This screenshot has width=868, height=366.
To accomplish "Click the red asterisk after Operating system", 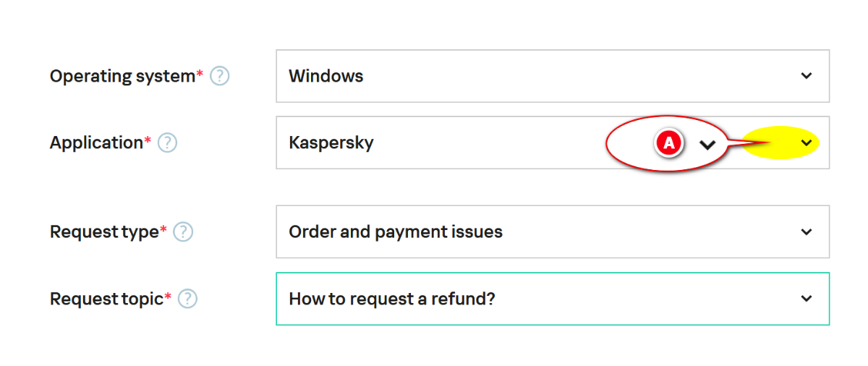I will pyautogui.click(x=200, y=73).
